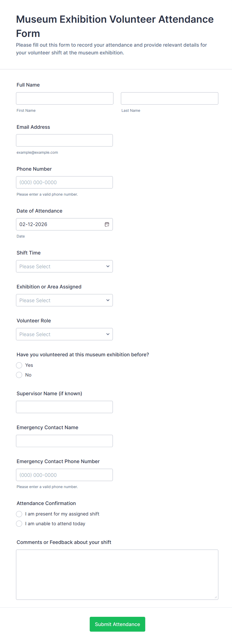Click the comments box resize handle

(x=216, y=597)
